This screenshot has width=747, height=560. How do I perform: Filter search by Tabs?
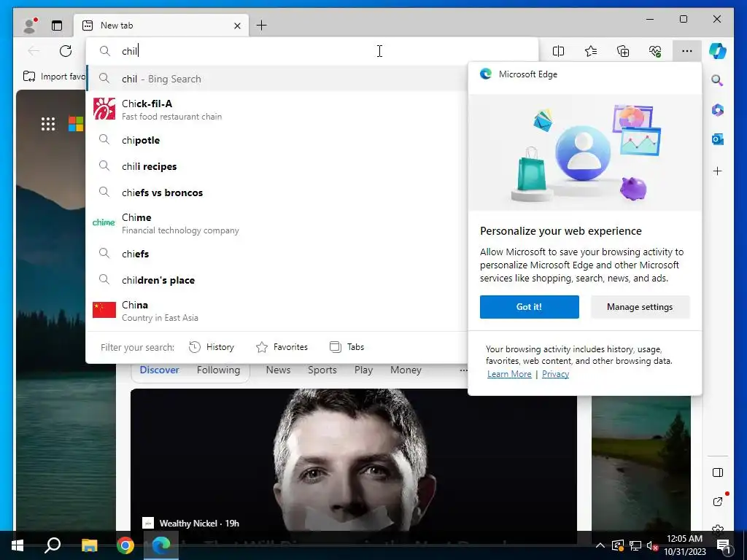click(347, 347)
